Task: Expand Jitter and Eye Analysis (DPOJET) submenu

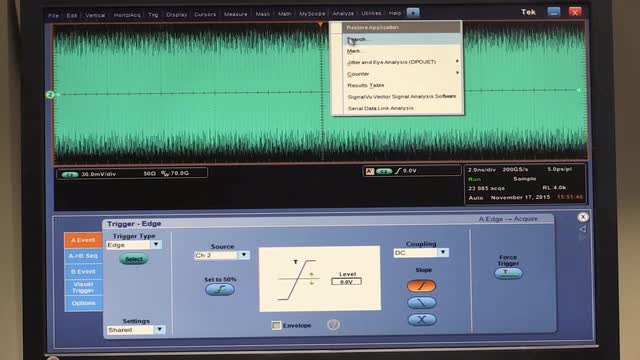Action: coord(402,62)
